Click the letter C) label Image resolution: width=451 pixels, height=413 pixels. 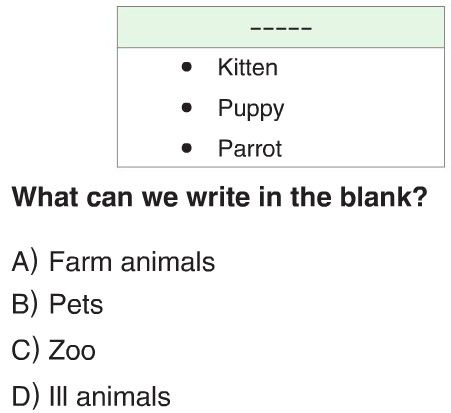pyautogui.click(x=25, y=350)
